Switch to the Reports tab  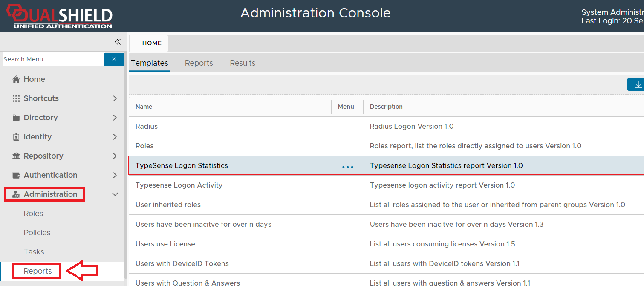click(x=199, y=63)
